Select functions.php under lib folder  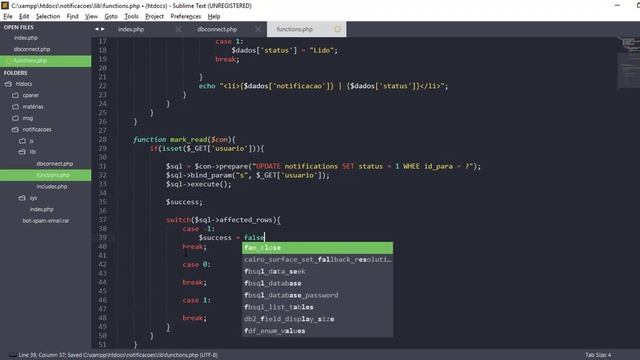(x=46, y=175)
